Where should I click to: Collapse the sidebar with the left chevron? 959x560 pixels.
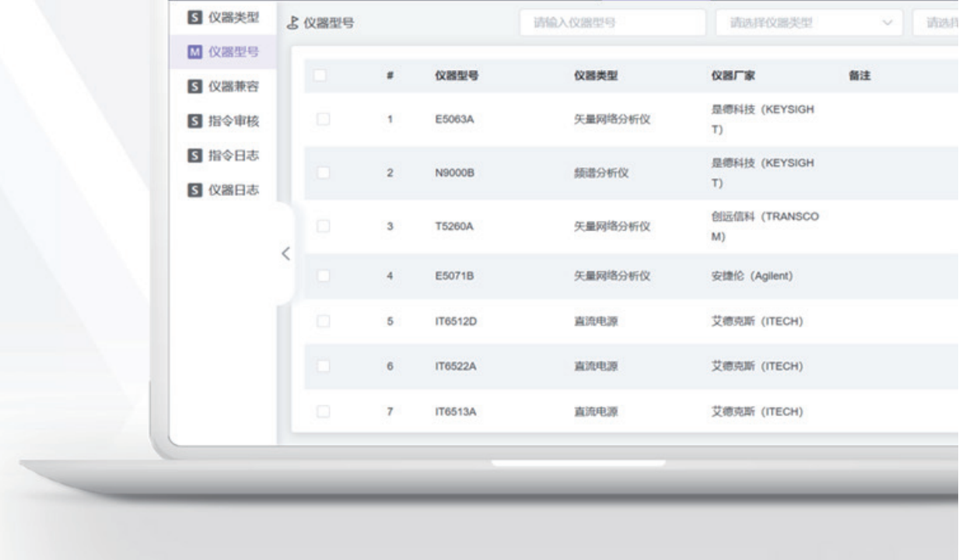[285, 254]
